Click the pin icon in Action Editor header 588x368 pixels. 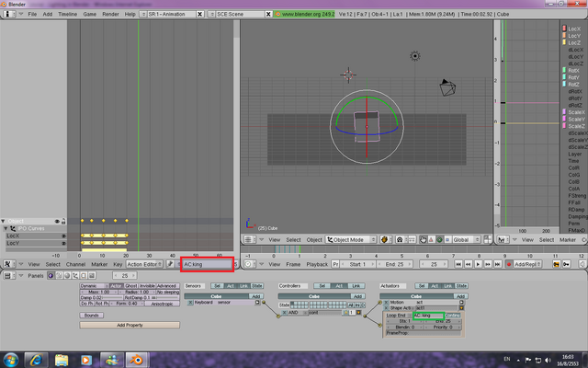(170, 264)
